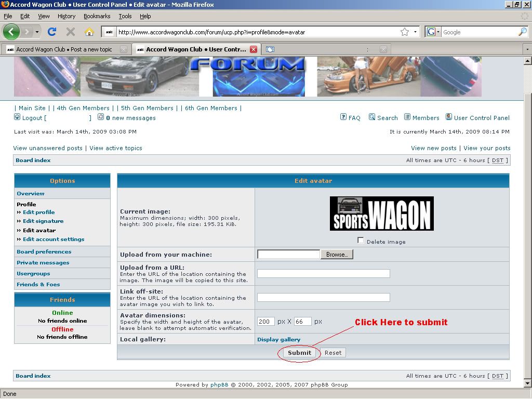532x399 pixels.
Task: Click the avatar width field showing 200
Action: [x=265, y=321]
